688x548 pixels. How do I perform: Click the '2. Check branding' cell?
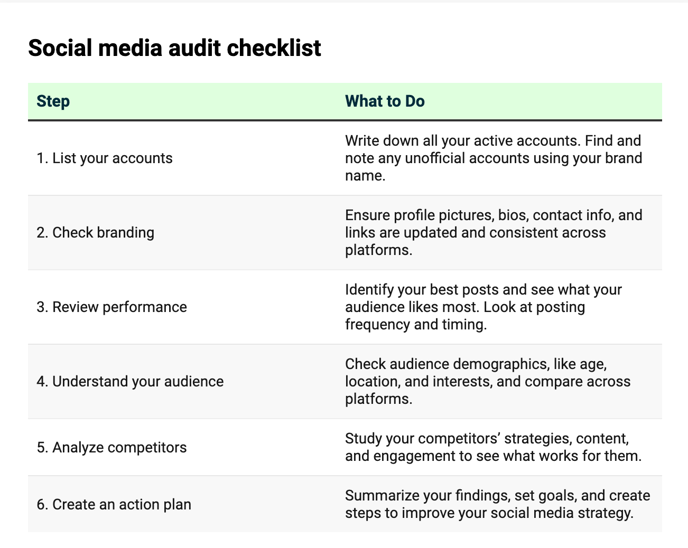point(95,233)
